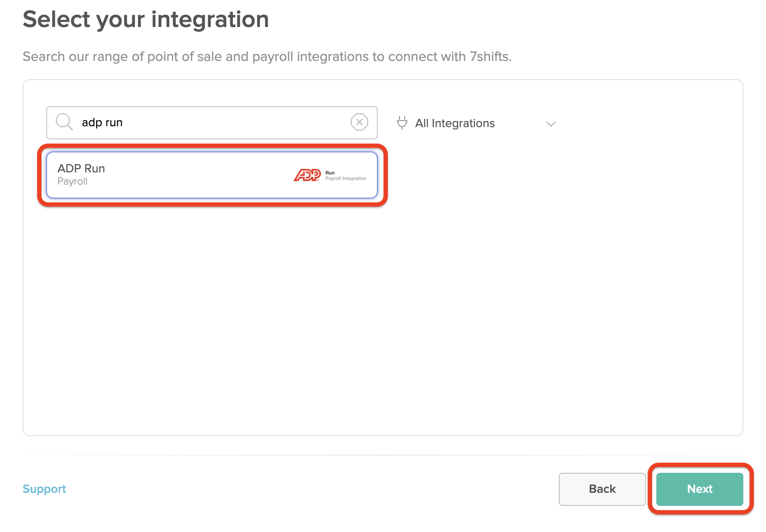Expand the integrations category chevron
The image size is (766, 532).
point(550,124)
